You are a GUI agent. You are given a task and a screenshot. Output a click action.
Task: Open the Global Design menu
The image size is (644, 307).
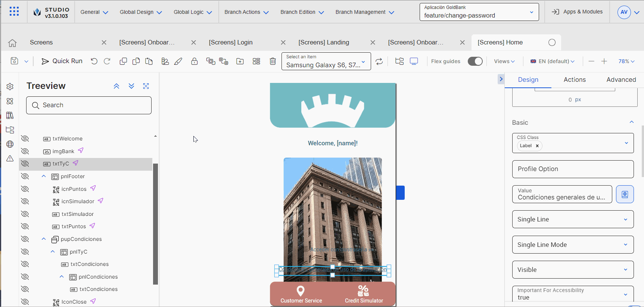tap(140, 12)
